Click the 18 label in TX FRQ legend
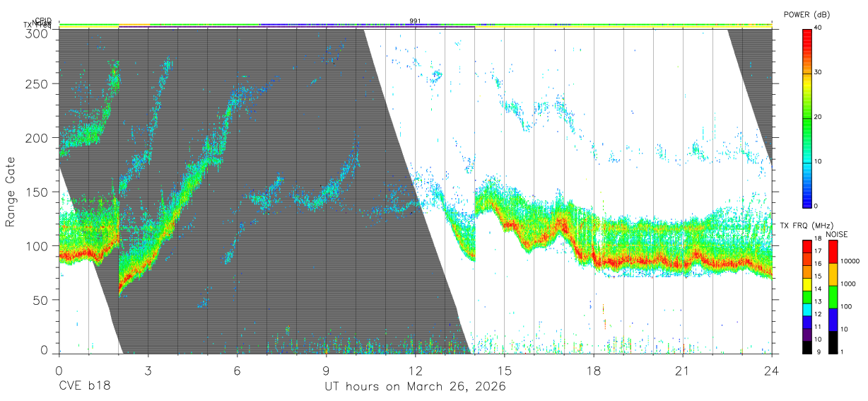 pyautogui.click(x=819, y=240)
